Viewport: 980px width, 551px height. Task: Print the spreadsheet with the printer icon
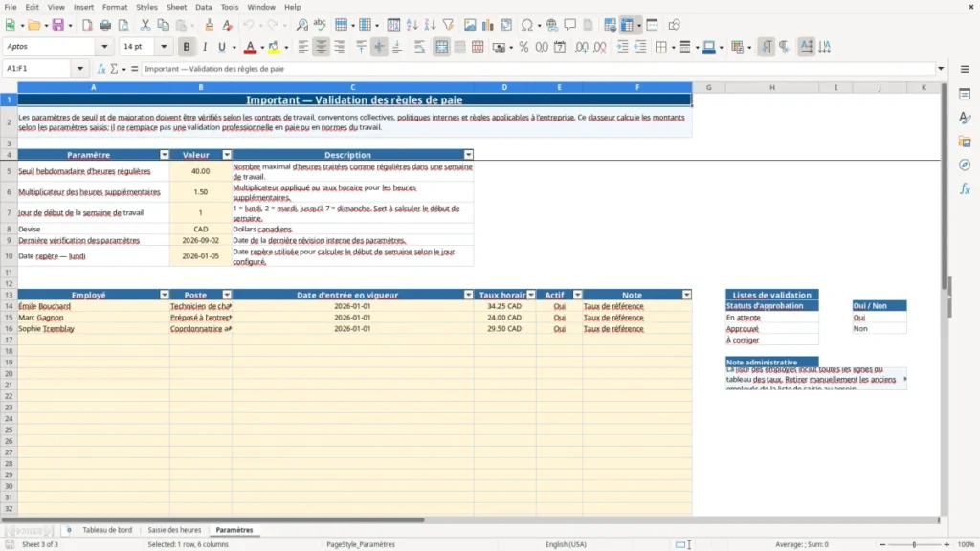point(105,25)
